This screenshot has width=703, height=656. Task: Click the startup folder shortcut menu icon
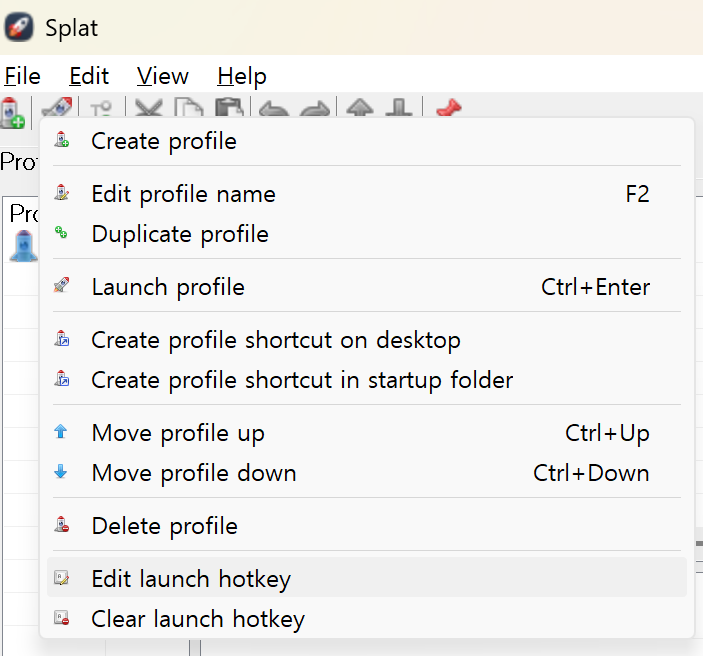point(62,378)
